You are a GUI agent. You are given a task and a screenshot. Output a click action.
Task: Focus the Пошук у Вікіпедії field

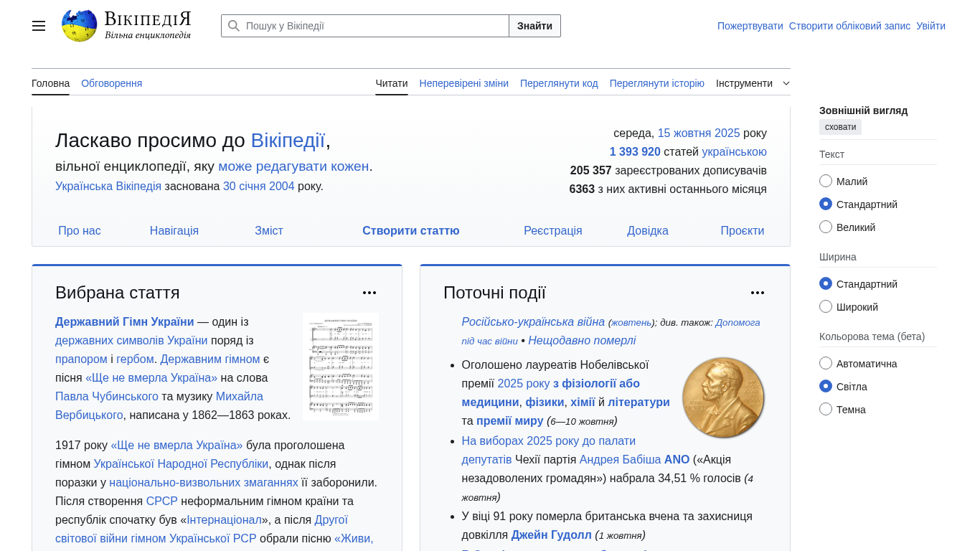tap(373, 26)
